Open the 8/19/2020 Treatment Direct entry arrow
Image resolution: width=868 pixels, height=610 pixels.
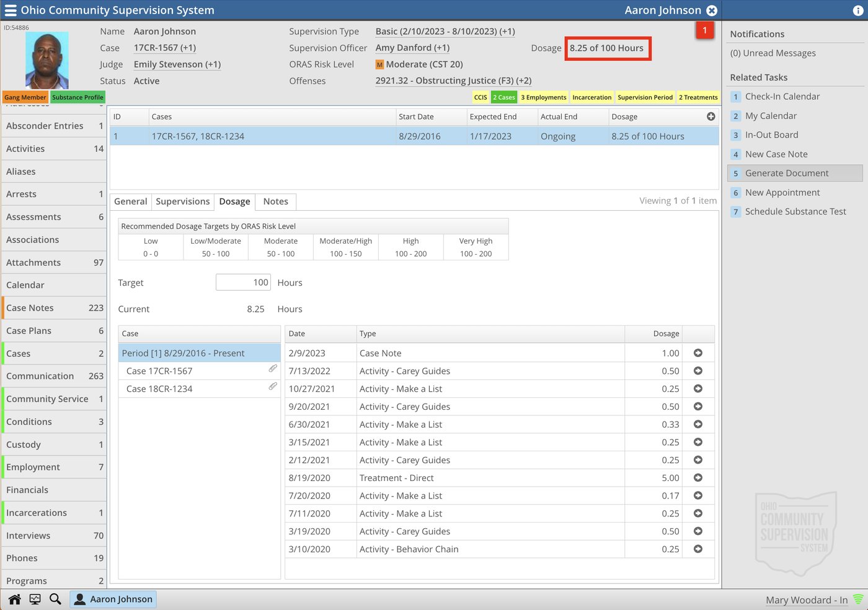pos(698,478)
